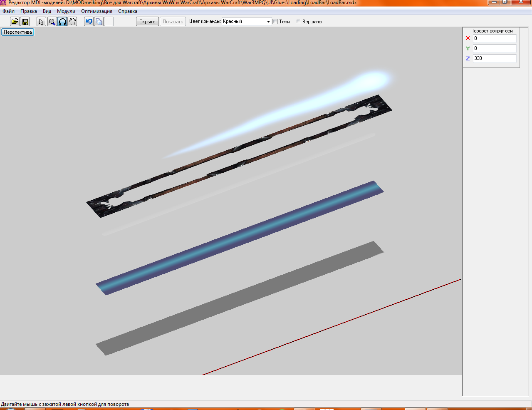Click the blue Z axis label
Viewport: 532px width, 410px height.
pos(468,59)
